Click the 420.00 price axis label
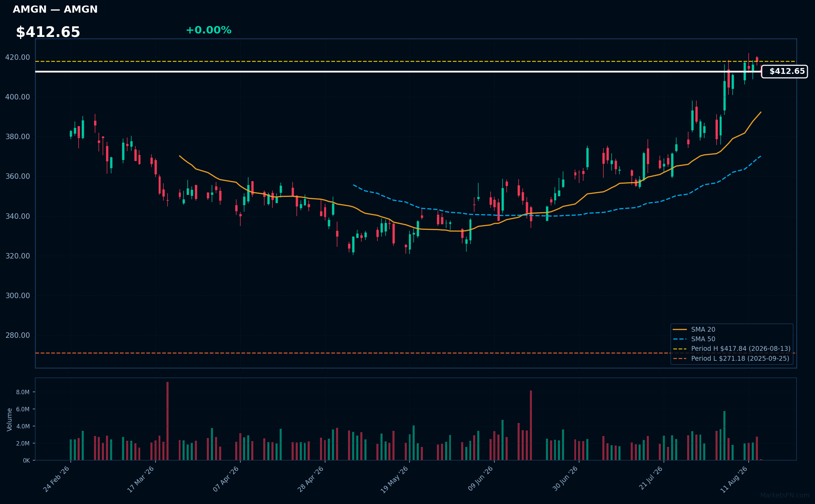 [x=17, y=57]
